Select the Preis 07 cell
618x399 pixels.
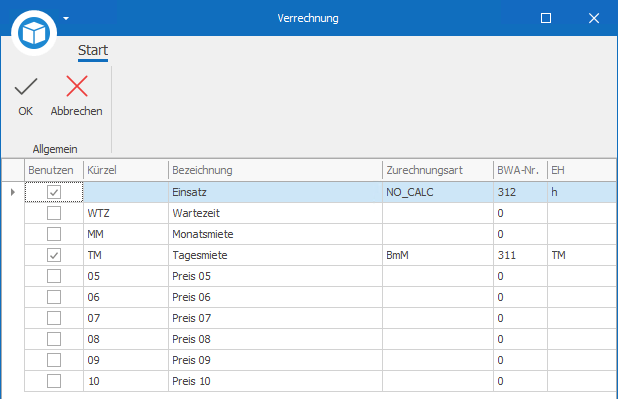coord(275,318)
